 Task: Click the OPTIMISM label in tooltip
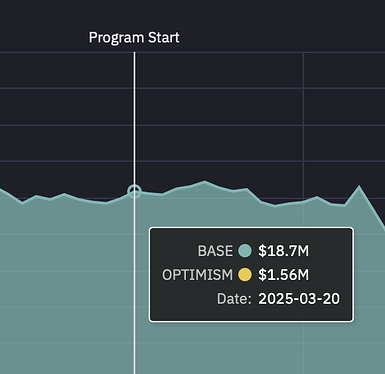[x=197, y=275]
